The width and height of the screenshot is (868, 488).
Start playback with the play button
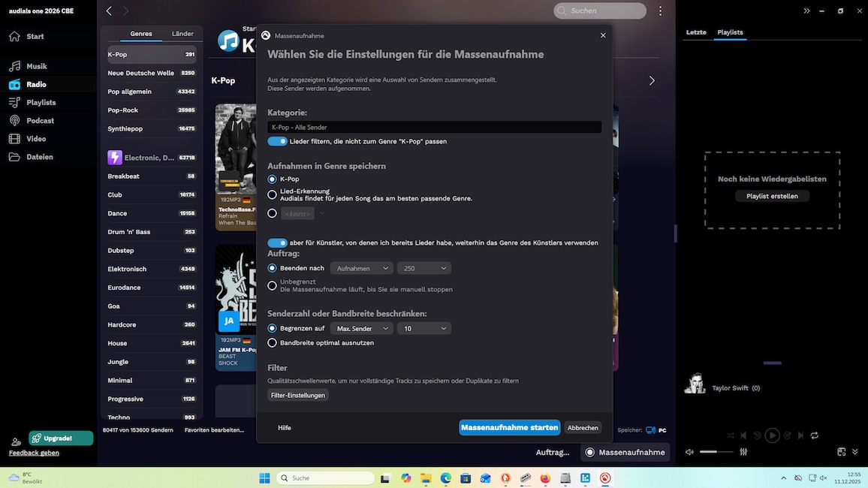coord(772,435)
